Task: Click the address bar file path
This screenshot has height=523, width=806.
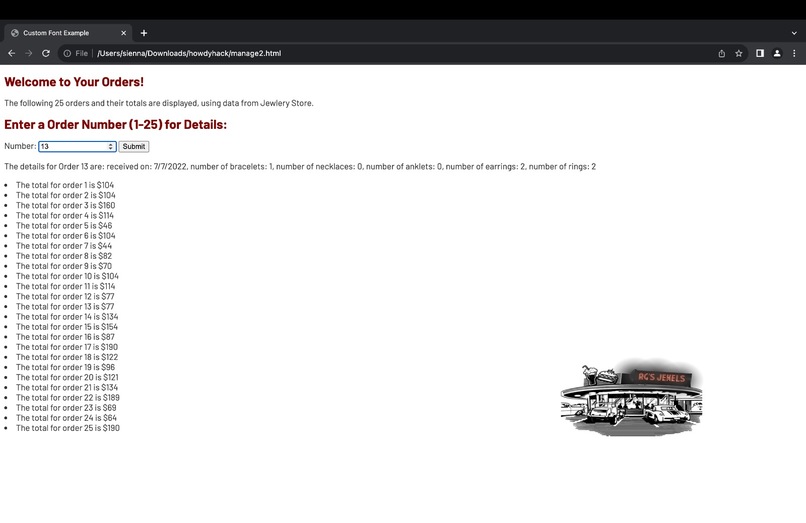Action: click(189, 53)
